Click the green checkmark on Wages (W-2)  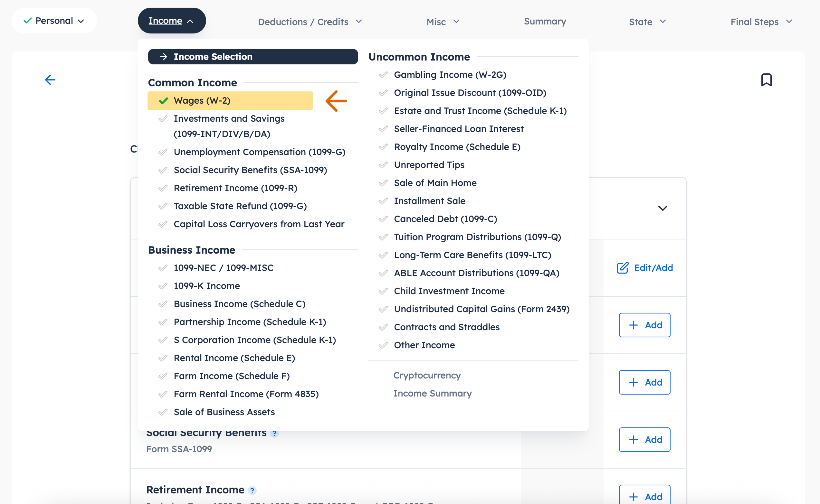point(163,100)
